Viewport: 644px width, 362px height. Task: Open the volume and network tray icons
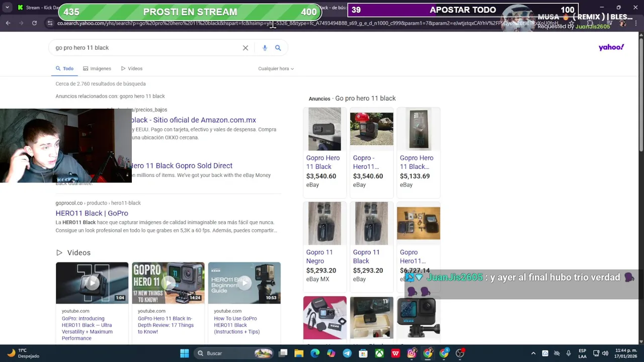(601, 353)
